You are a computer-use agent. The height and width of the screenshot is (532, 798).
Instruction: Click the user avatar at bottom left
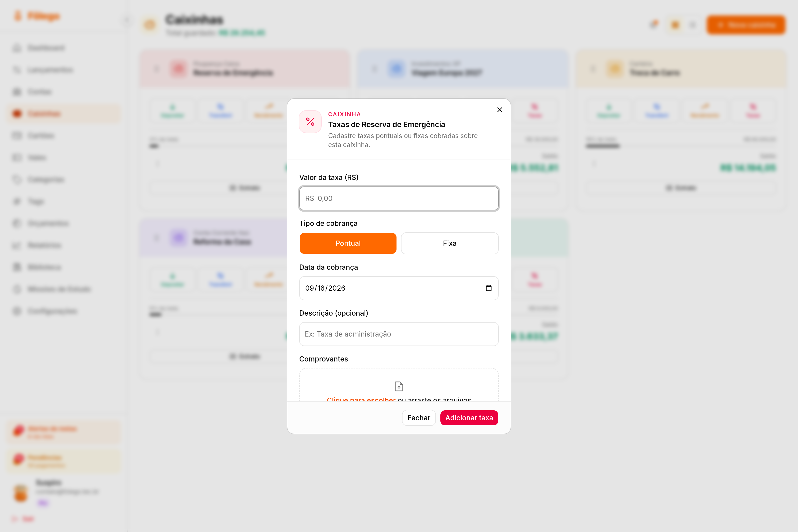[21, 493]
